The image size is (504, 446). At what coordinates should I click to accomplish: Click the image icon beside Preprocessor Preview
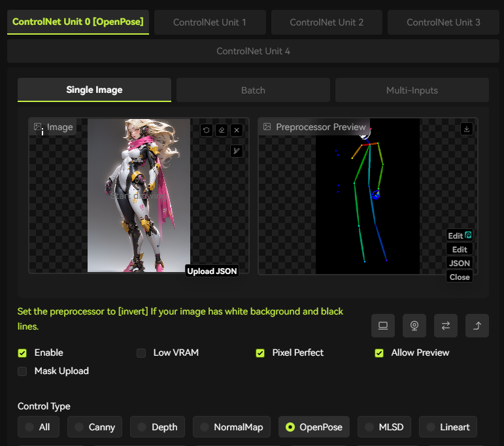point(267,127)
